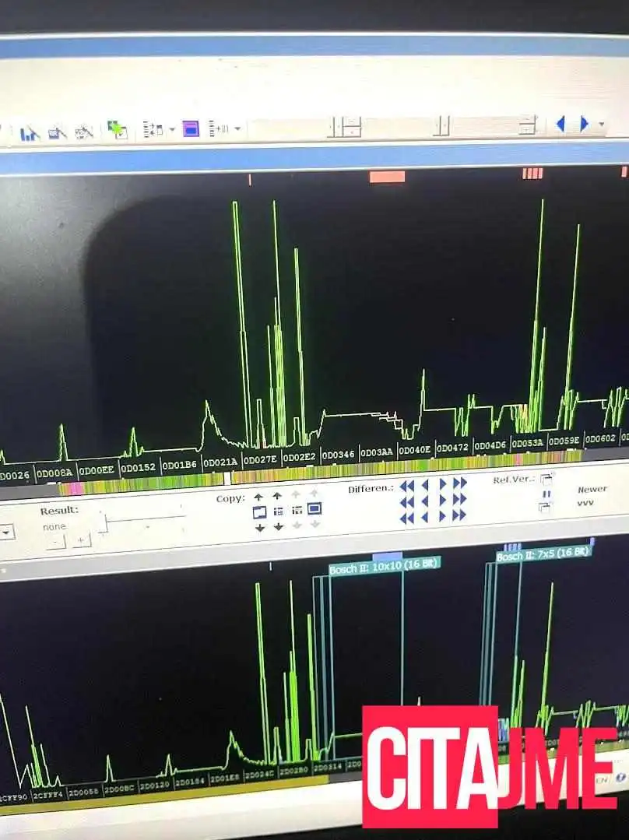
Task: Click single-right arrow in second Differen. row
Action: (x=442, y=500)
